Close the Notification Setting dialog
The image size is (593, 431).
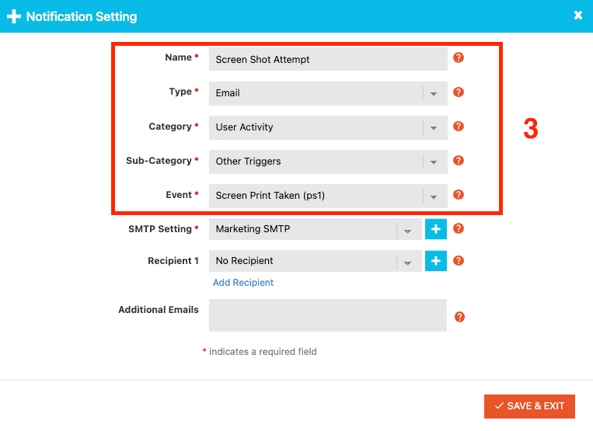click(578, 15)
